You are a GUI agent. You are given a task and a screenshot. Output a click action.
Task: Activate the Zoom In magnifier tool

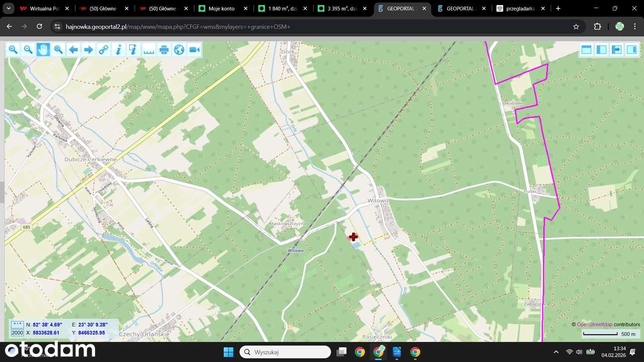[13, 49]
